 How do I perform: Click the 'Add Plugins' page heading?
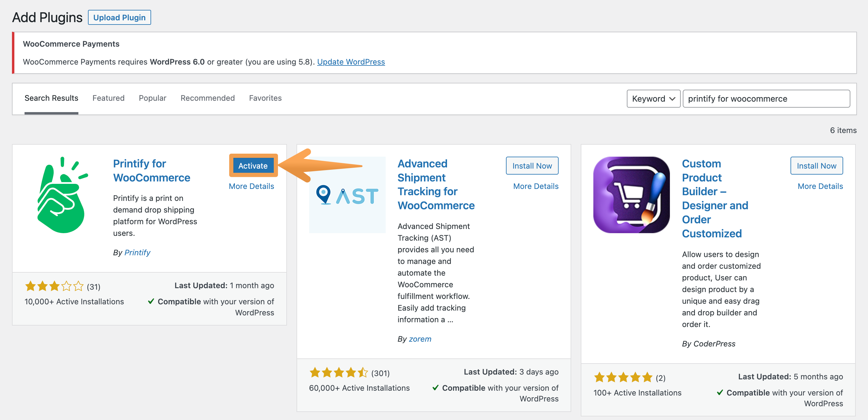tap(47, 18)
